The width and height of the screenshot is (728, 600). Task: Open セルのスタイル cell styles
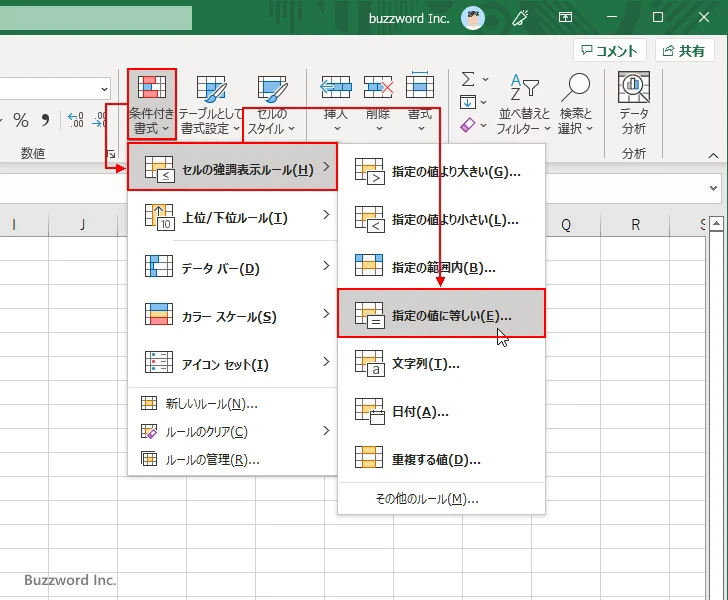click(272, 104)
